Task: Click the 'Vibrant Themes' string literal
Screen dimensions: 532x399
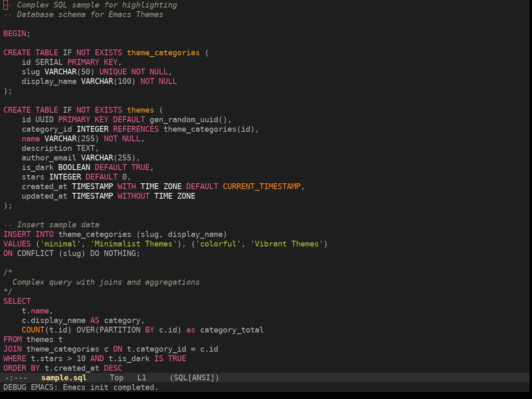Action: click(287, 244)
